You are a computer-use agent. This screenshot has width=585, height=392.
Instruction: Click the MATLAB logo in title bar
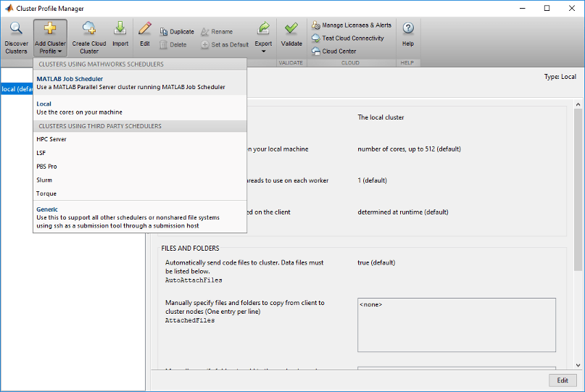pos(9,8)
